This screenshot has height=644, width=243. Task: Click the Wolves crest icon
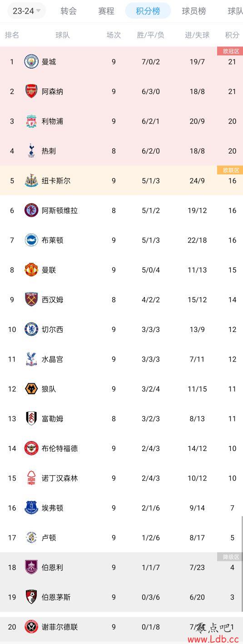pyautogui.click(x=31, y=389)
